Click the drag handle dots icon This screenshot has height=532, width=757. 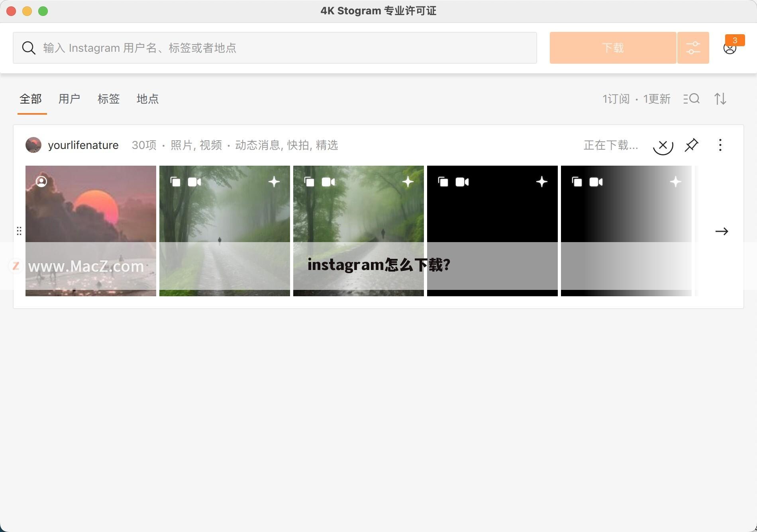click(x=19, y=231)
